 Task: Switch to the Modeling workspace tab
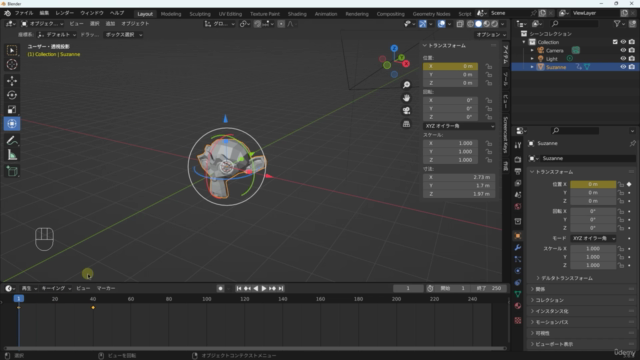point(171,14)
